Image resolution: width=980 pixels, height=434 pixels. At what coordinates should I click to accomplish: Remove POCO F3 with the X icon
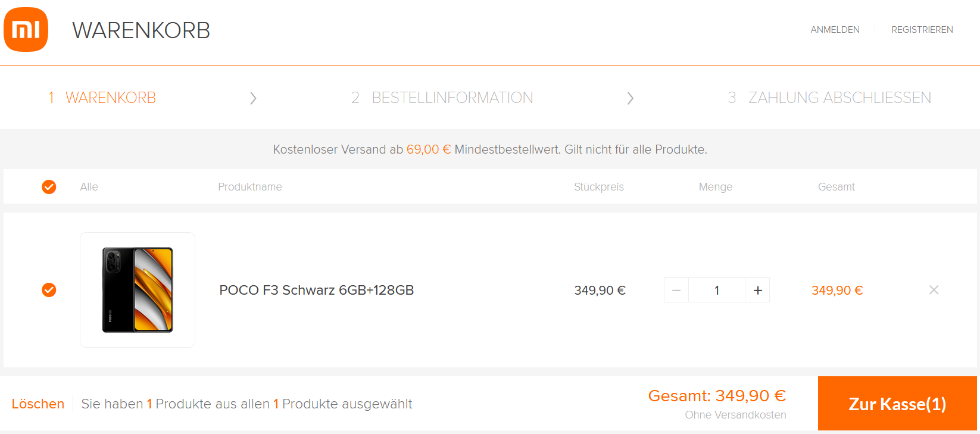click(934, 290)
